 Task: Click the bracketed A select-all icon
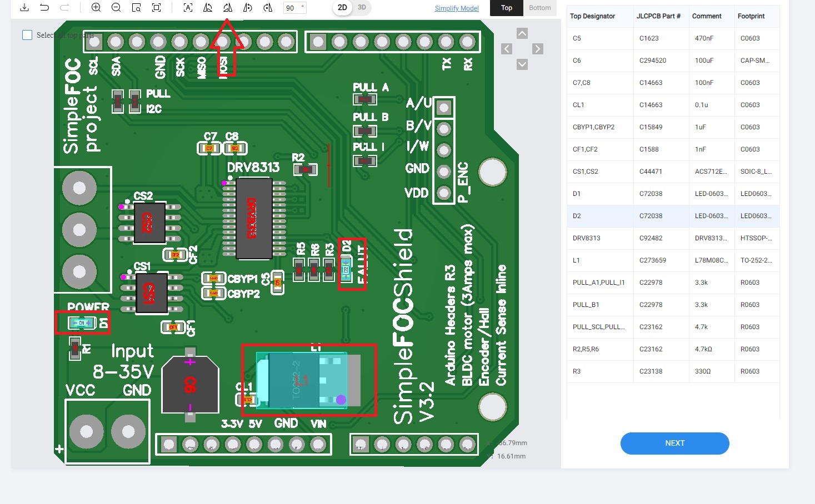188,8
